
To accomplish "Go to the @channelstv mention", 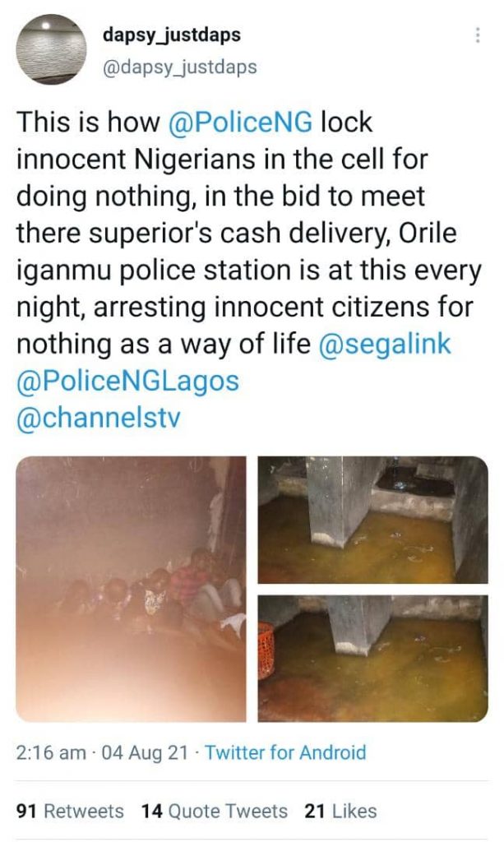I will pos(98,418).
